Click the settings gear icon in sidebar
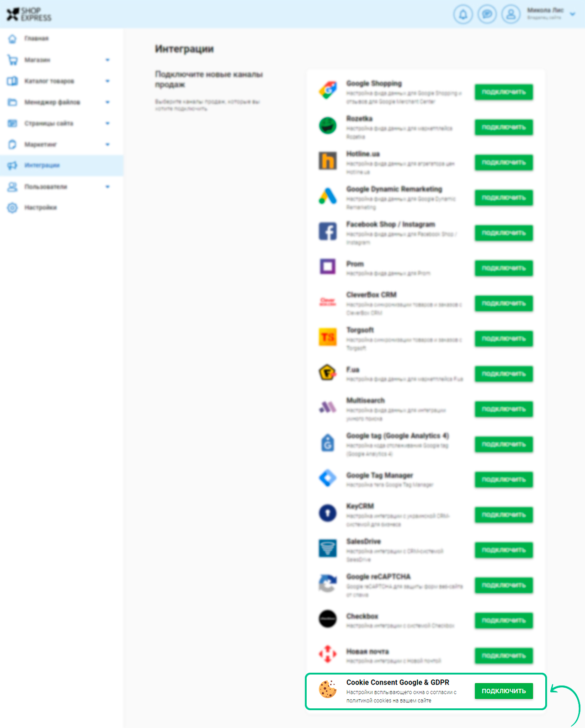This screenshot has width=585, height=728. [x=12, y=207]
